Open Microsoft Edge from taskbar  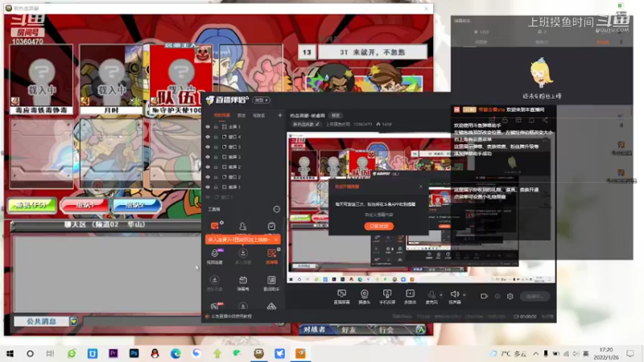click(175, 353)
